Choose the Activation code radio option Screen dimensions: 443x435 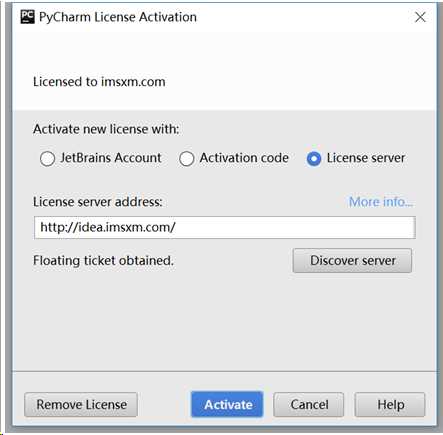[x=187, y=159]
